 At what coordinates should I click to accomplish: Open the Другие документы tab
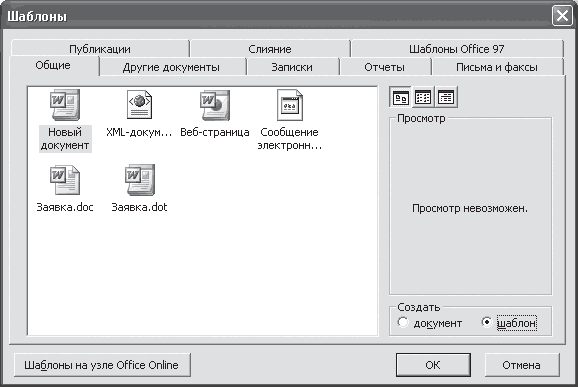click(x=171, y=67)
